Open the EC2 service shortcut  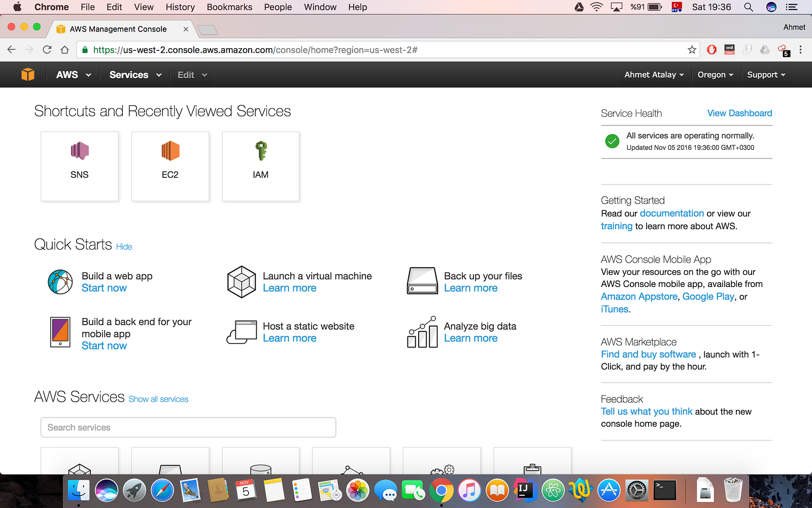click(170, 166)
